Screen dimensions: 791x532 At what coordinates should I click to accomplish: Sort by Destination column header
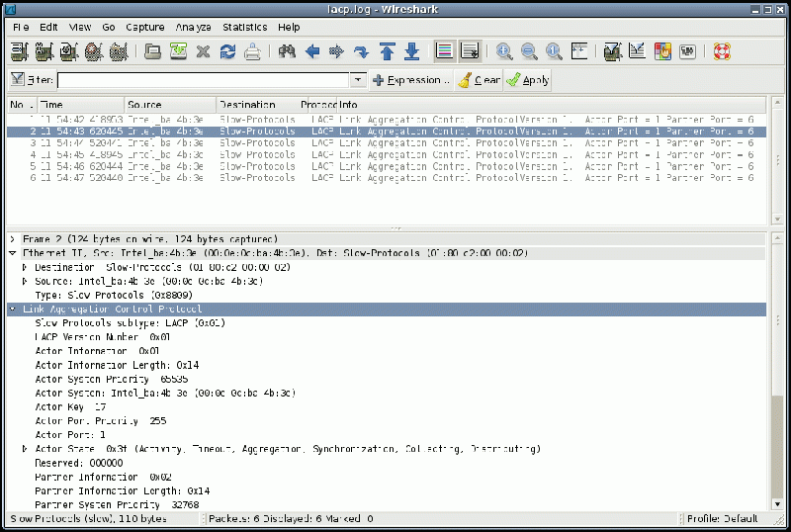click(x=262, y=105)
